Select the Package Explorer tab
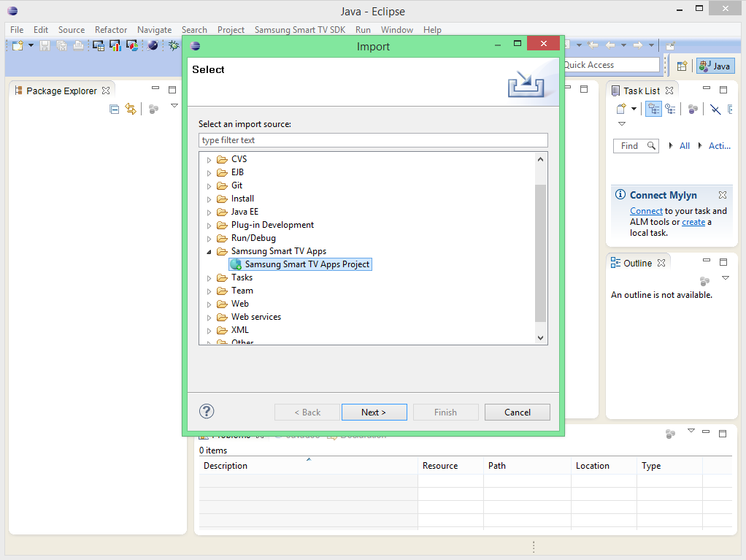Screen dimensions: 746x560 point(62,91)
